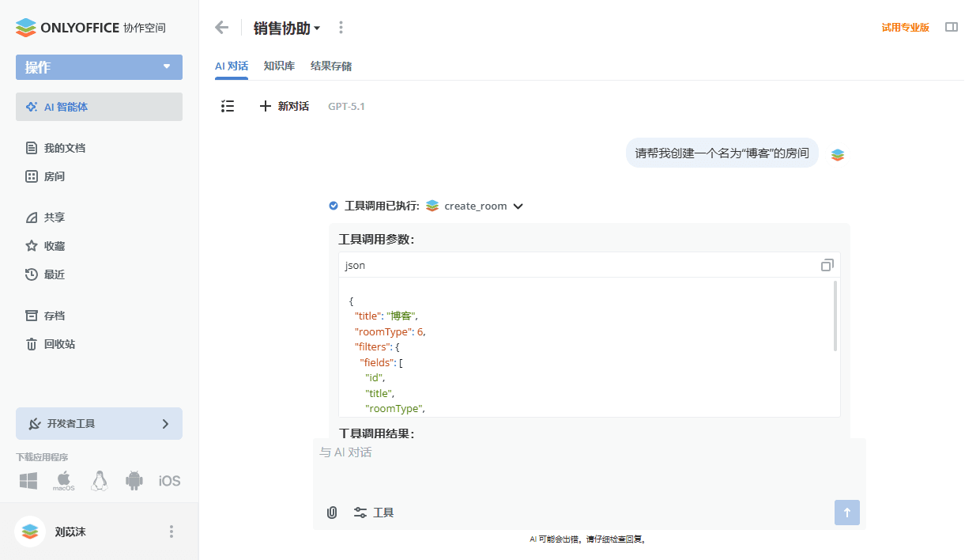The image size is (980, 560).
Task: Open the chat history list icon
Action: pyautogui.click(x=228, y=106)
